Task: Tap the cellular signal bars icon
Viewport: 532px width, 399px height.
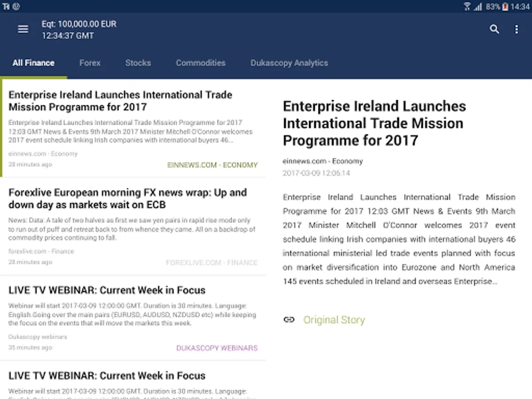Action: click(478, 6)
